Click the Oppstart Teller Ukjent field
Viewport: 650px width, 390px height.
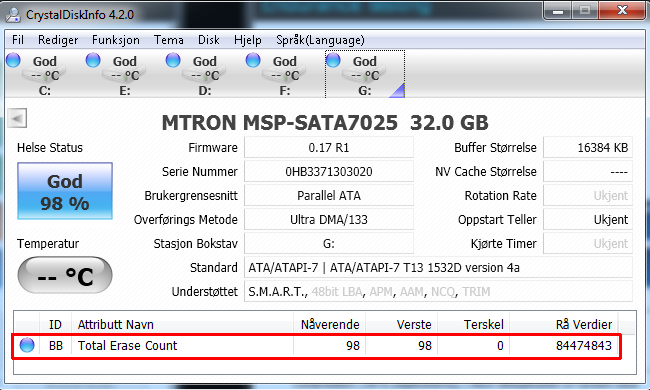[x=588, y=220]
